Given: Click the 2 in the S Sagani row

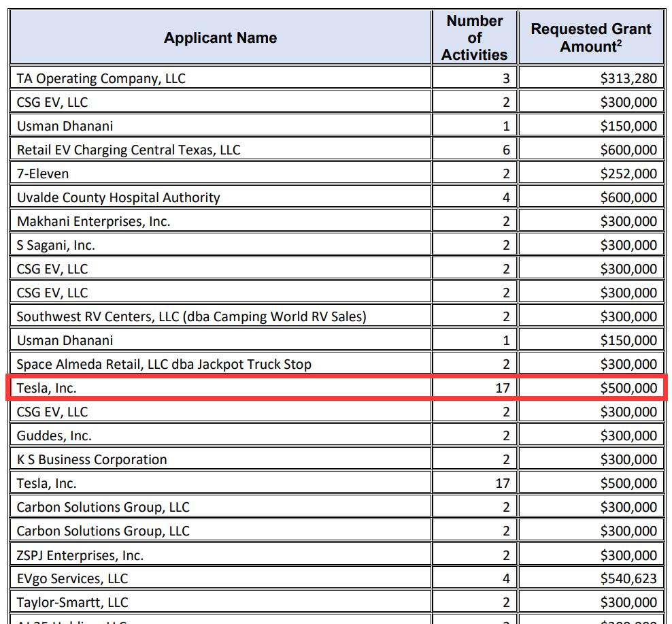Looking at the screenshot, I should pyautogui.click(x=475, y=245).
